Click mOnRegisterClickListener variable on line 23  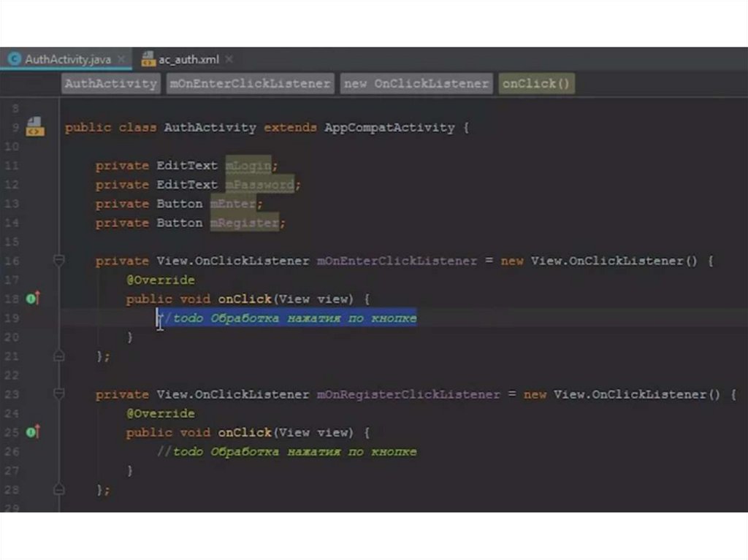(408, 394)
